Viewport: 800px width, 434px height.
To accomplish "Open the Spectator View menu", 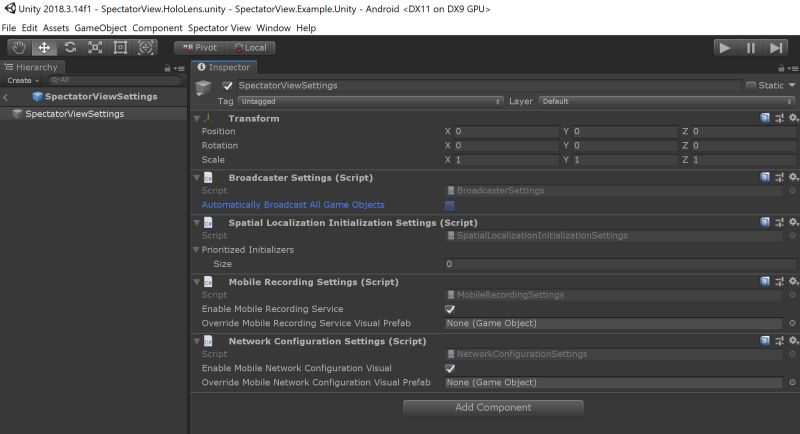I will pos(219,28).
